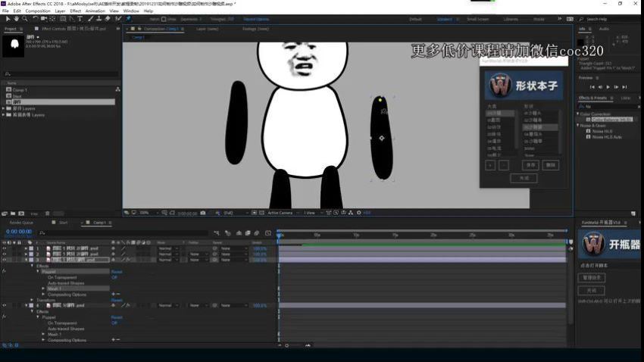The image size is (644, 362).
Task: Click the New Folder icon in Project panel
Action: click(x=13, y=214)
